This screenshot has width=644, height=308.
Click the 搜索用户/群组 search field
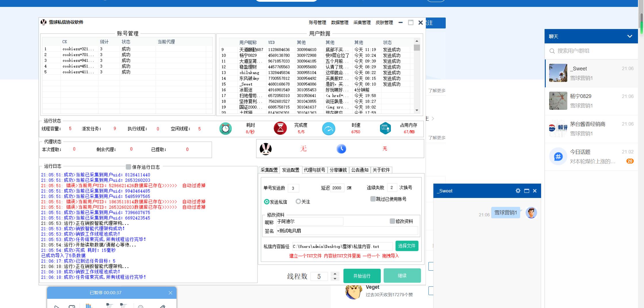(x=592, y=51)
